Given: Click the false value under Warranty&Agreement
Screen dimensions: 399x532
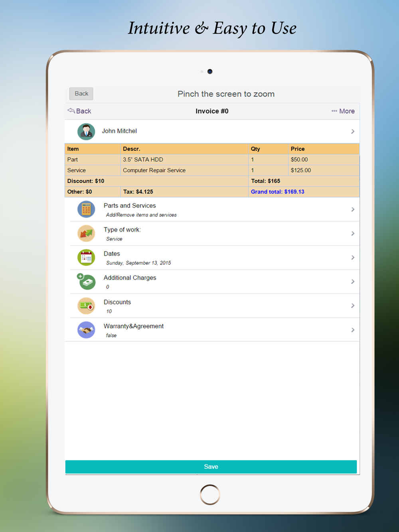Looking at the screenshot, I should coord(111,335).
